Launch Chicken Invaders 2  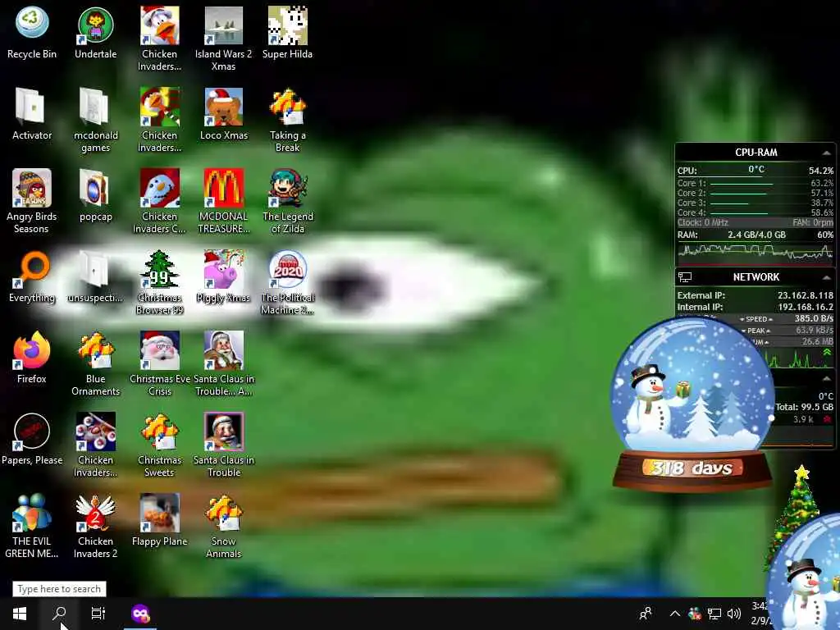95,526
